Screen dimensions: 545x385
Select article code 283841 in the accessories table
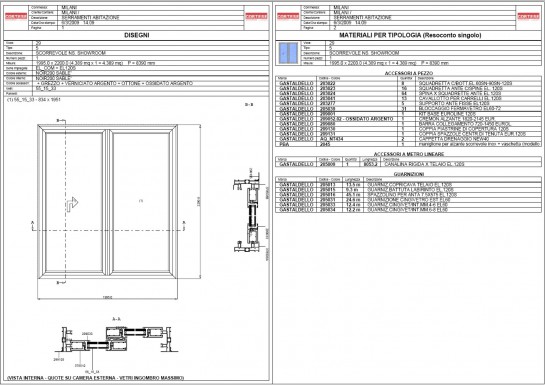coord(328,98)
